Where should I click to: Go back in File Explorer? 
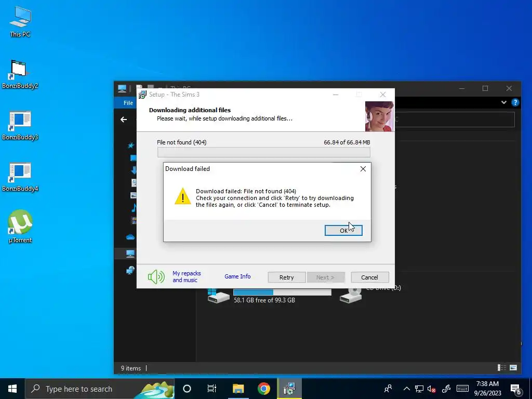(x=124, y=119)
